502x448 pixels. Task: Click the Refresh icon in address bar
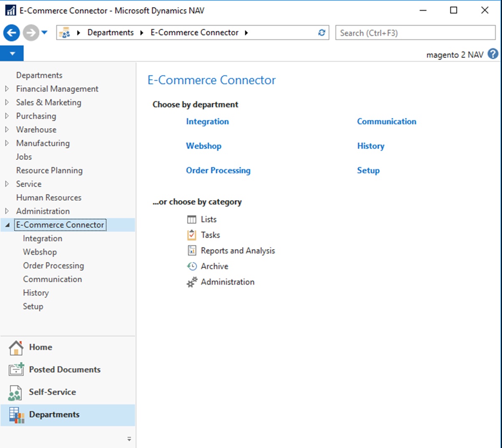[322, 33]
